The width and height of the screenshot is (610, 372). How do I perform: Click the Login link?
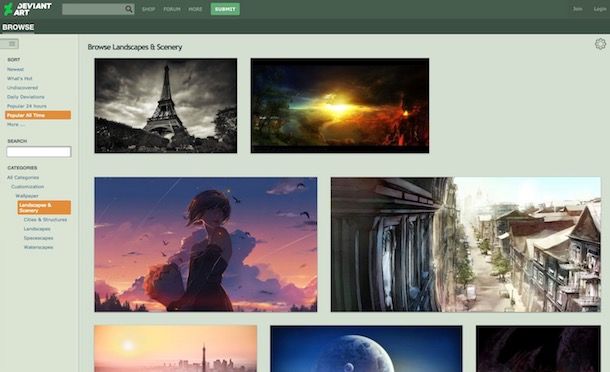[x=599, y=9]
